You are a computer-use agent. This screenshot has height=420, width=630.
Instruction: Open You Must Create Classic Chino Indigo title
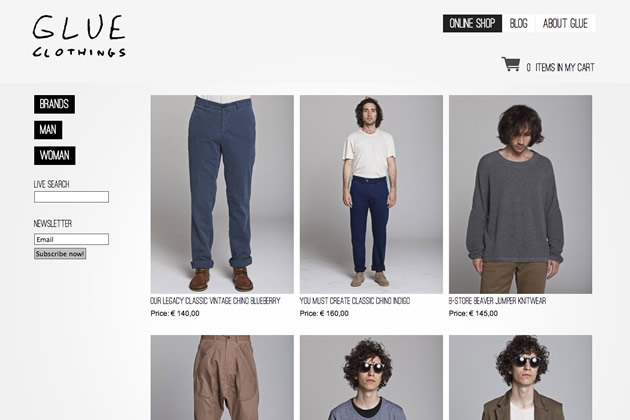pos(355,301)
